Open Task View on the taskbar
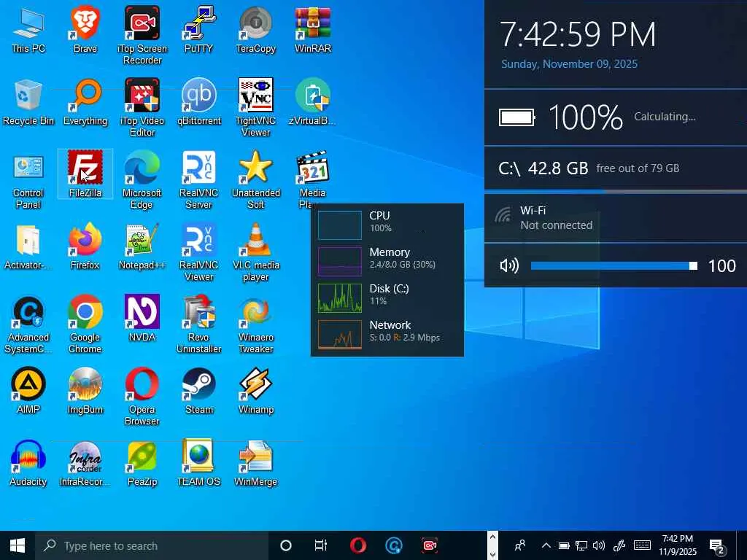The width and height of the screenshot is (747, 560). (x=321, y=545)
